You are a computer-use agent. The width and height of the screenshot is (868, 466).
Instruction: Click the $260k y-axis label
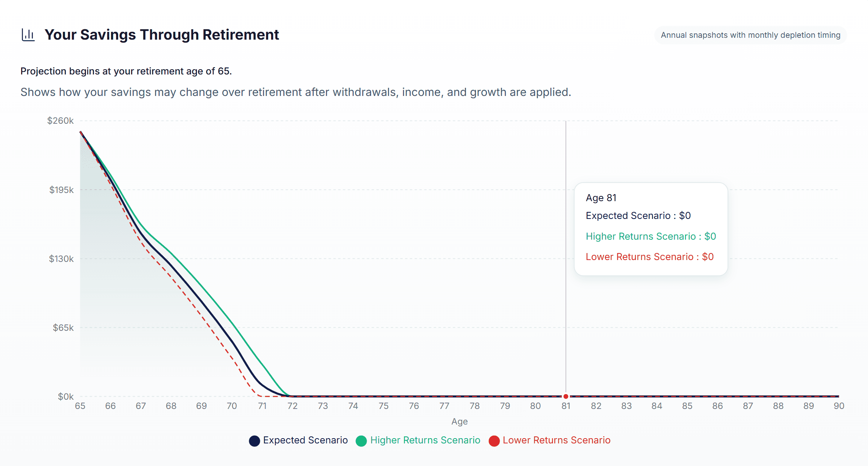coord(60,121)
